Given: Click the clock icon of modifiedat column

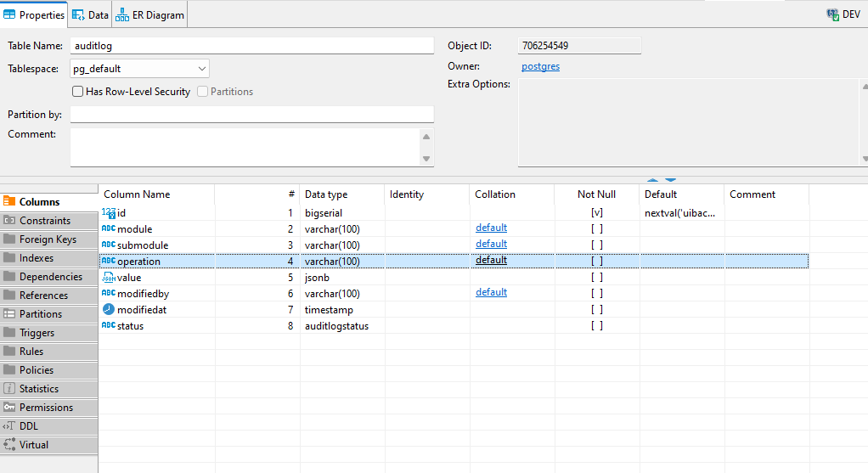Looking at the screenshot, I should (109, 309).
